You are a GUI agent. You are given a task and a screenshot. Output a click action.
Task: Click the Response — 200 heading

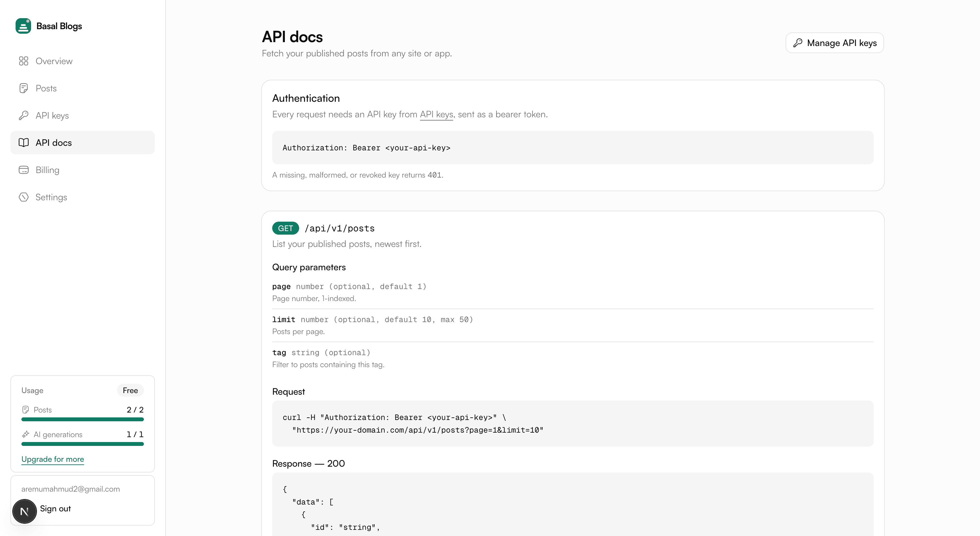pos(308,463)
